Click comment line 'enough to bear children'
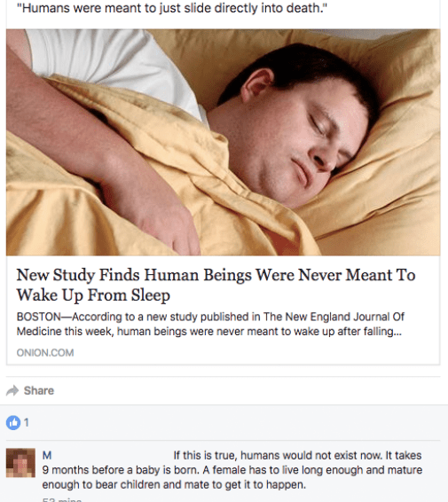Image resolution: width=448 pixels, height=502 pixels. click(174, 485)
